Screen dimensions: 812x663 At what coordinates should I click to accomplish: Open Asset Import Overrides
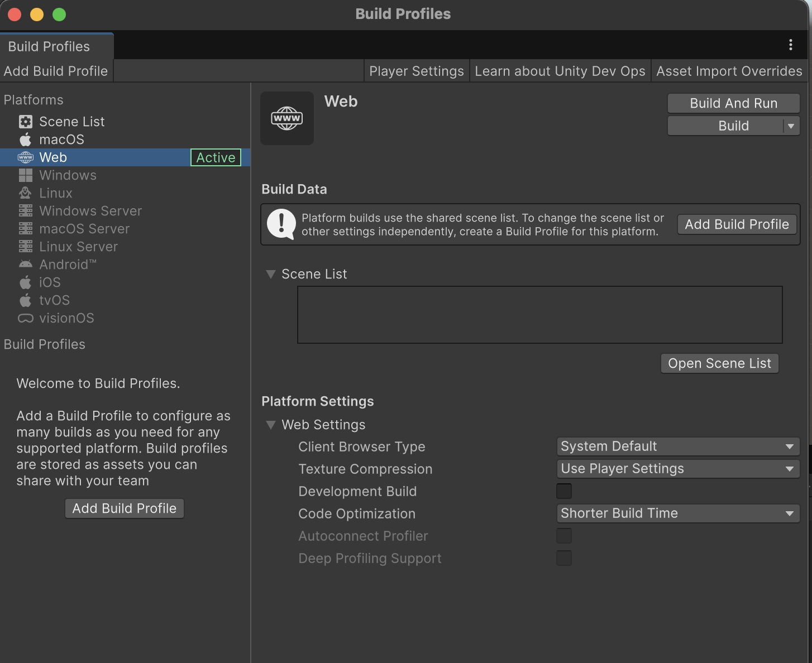(729, 71)
